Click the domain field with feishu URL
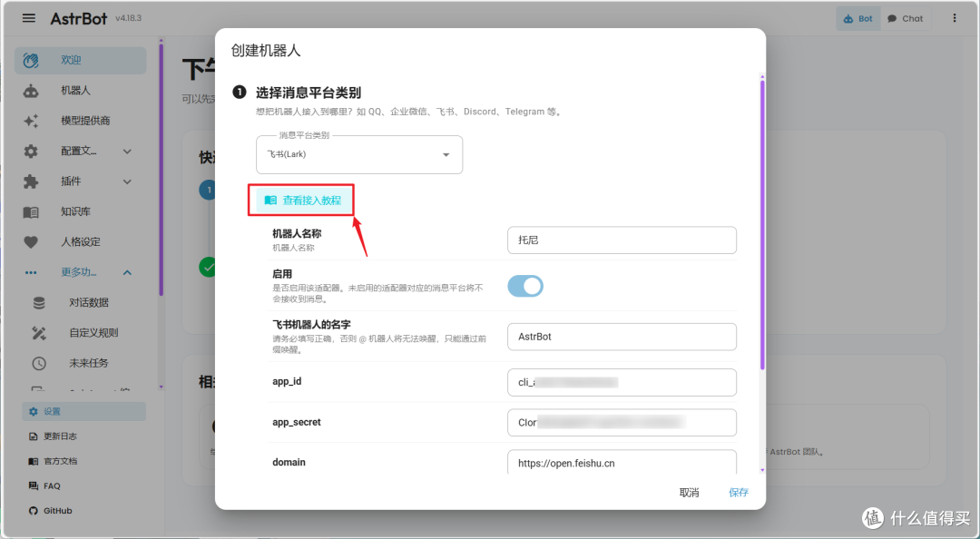980x539 pixels. (x=622, y=462)
